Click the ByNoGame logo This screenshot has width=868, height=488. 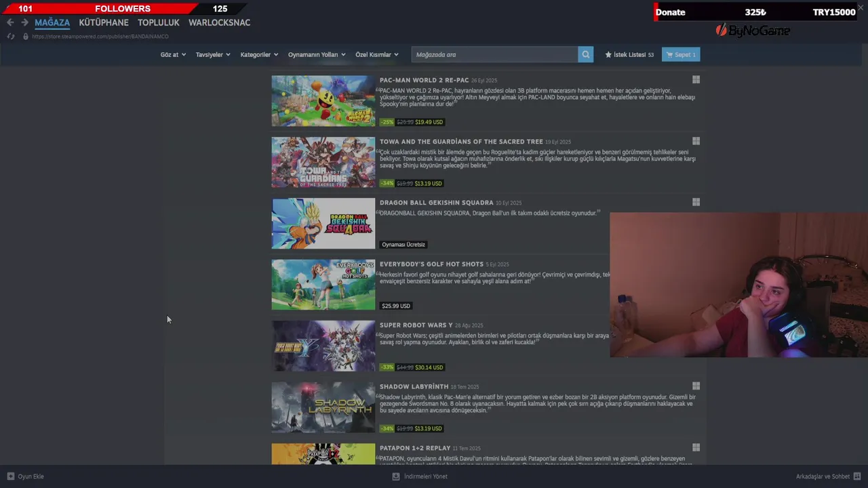coord(753,30)
